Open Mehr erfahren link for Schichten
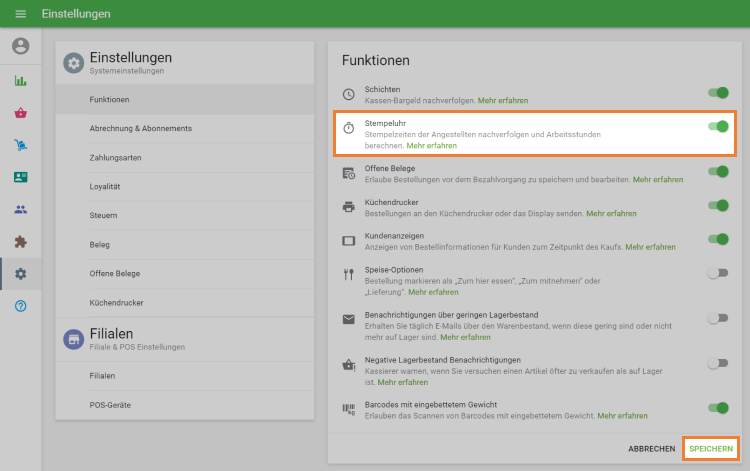The height and width of the screenshot is (471, 750). tap(502, 101)
